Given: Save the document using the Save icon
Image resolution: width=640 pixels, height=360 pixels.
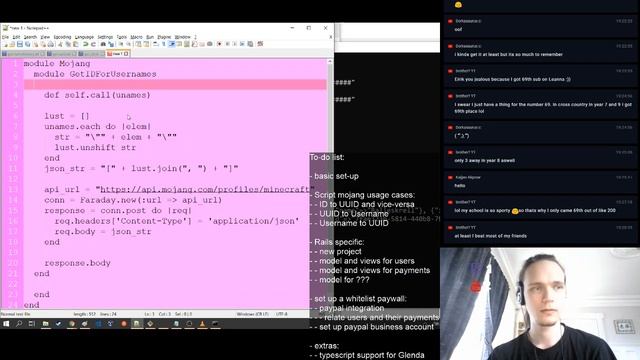Looking at the screenshot, I should [x=20, y=44].
